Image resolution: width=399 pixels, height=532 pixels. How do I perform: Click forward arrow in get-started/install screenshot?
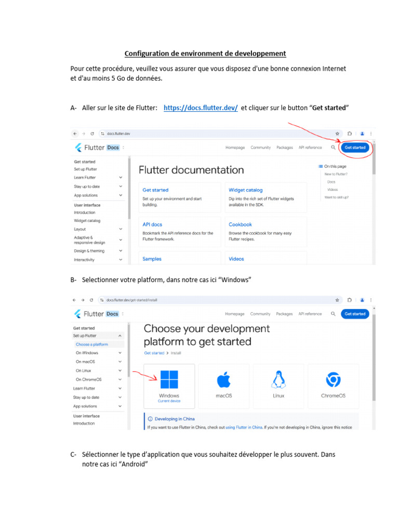click(x=83, y=300)
